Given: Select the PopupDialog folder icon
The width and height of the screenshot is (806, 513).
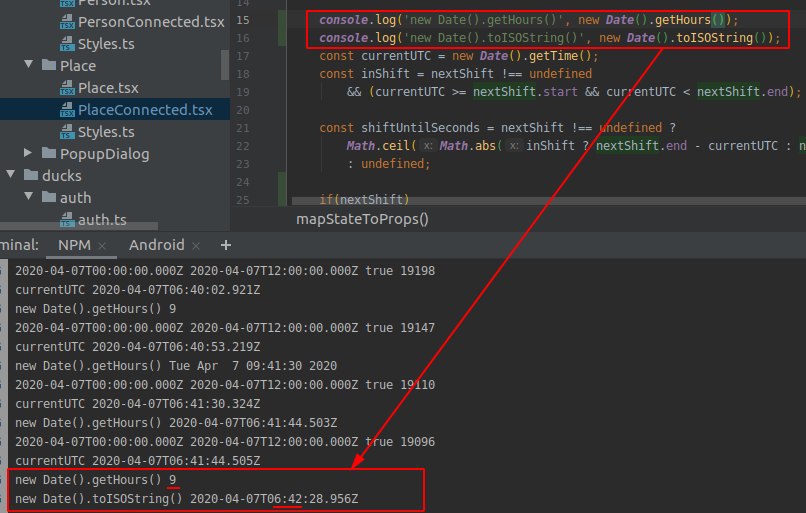Looking at the screenshot, I should [x=49, y=153].
